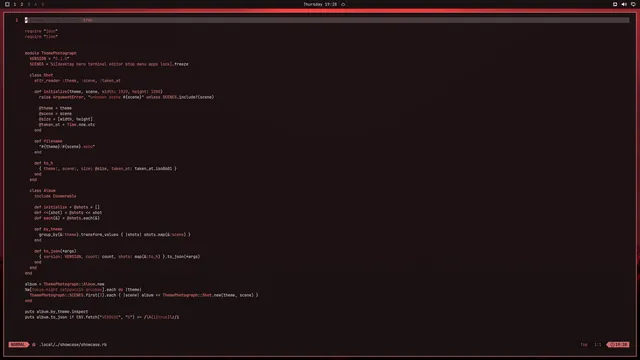Click the tray icon left of the volume icon
Viewport: 640px width, 360px height.
(615, 4)
